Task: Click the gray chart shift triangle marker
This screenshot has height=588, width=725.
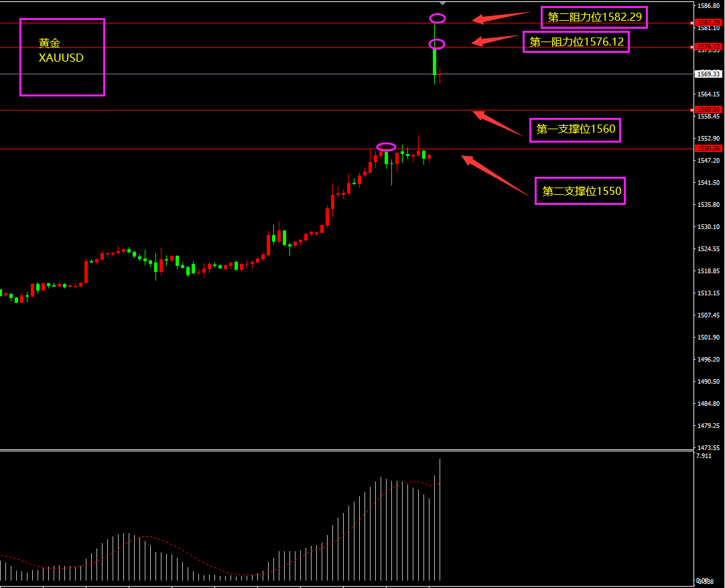Action: pyautogui.click(x=442, y=3)
